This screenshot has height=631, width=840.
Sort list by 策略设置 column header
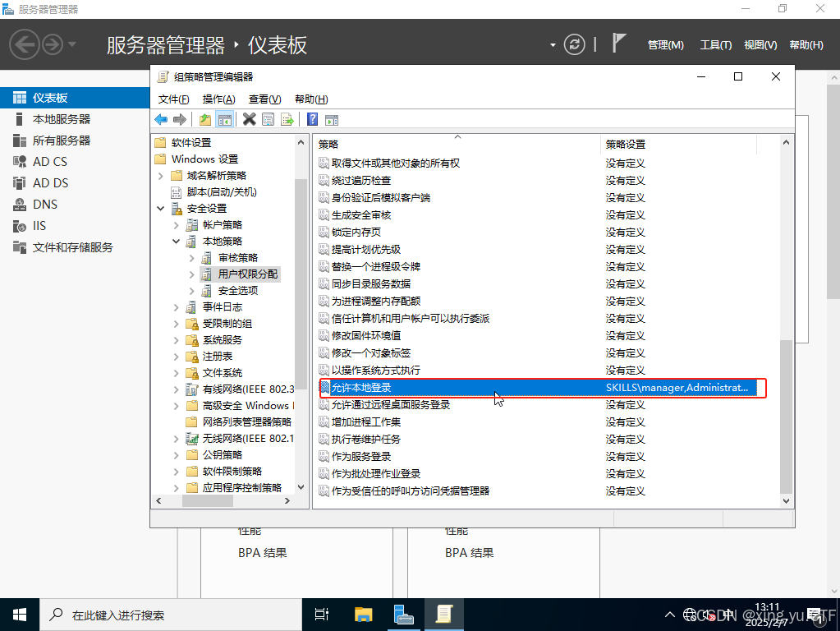click(x=626, y=144)
